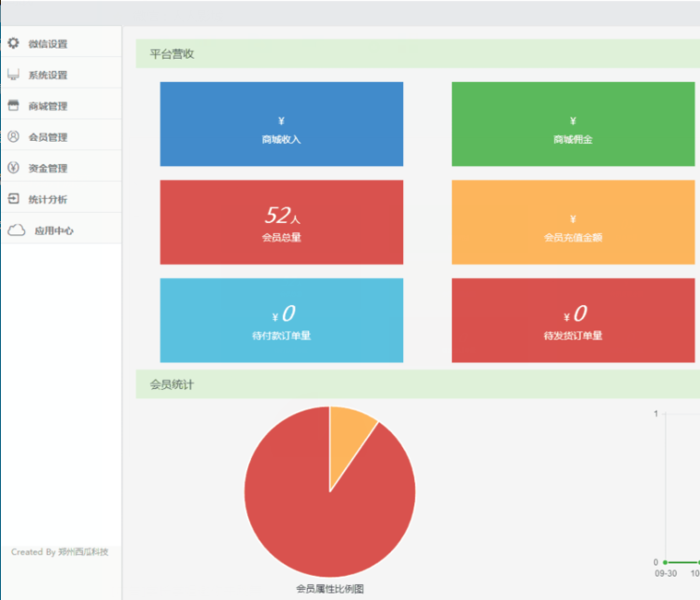
Task: Click the cloud icon beside 应用中心
Action: click(17, 230)
